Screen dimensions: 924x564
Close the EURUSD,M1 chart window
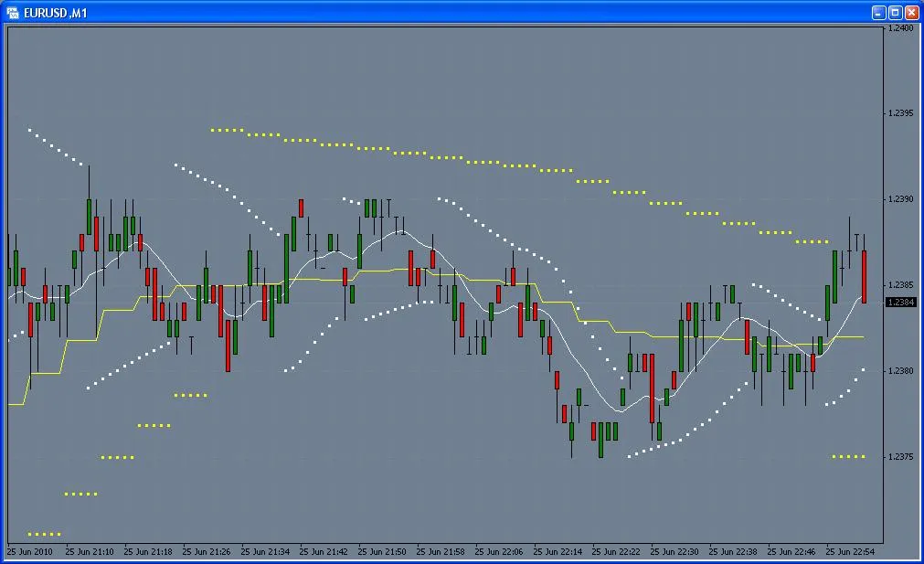[911, 12]
